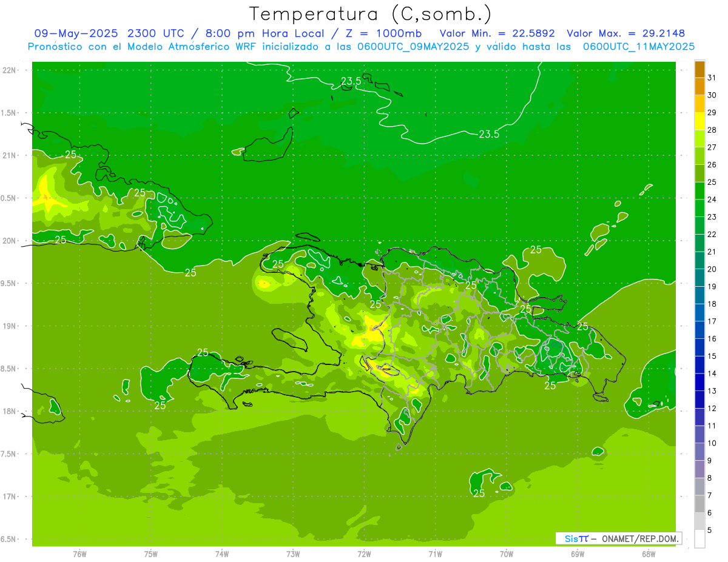Click the latitude axis label '9.5N'
728x562 pixels.
pyautogui.click(x=9, y=284)
